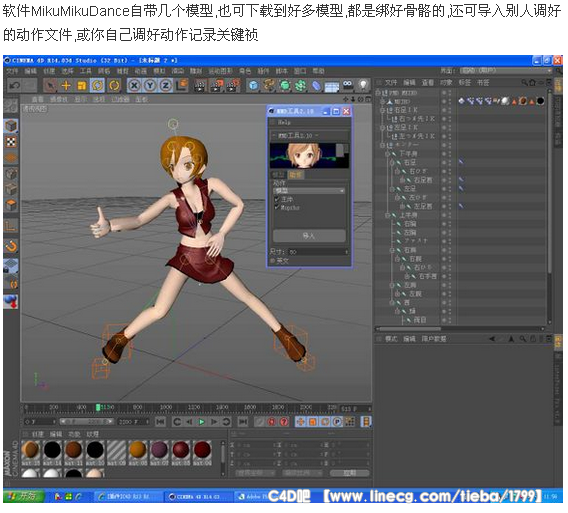Collapse the センター tree node
The height and width of the screenshot is (513, 568).
(x=382, y=145)
